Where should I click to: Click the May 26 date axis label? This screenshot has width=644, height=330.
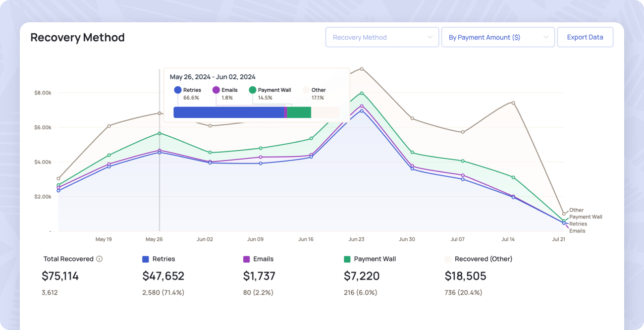[x=155, y=239]
